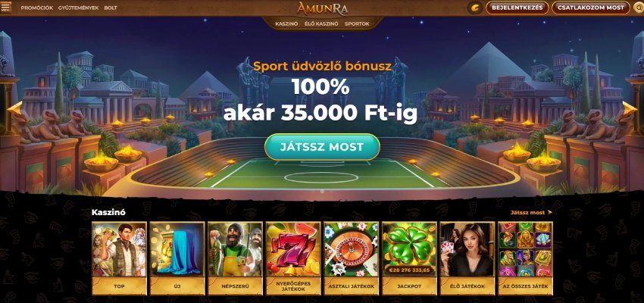Go to previous banner with left arrow
Screen dimensions: 644x303
click(x=15, y=110)
